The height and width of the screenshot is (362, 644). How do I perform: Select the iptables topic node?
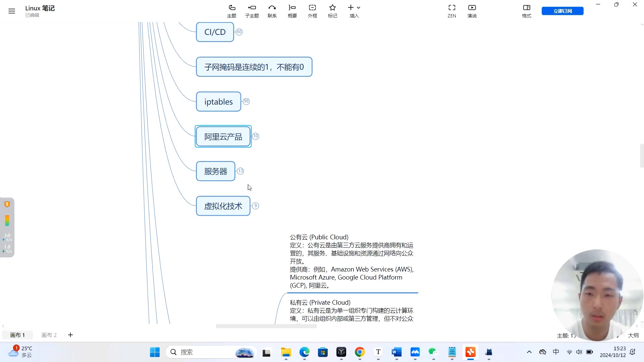coord(218,102)
